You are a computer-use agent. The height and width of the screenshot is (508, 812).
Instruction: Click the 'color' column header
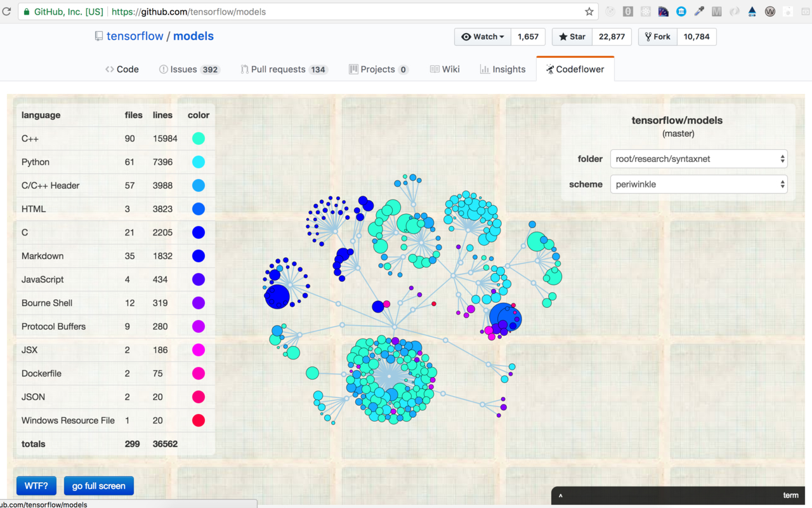[199, 115]
